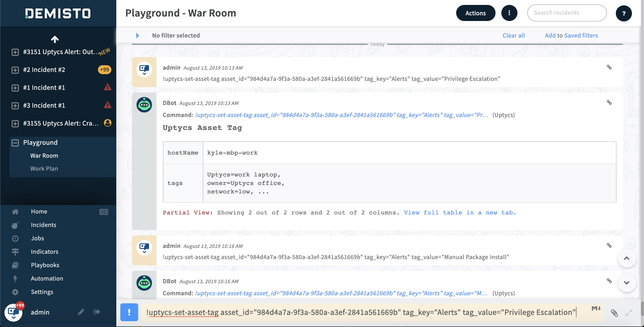Expand the #3151 Uptycs Alert incident
Screen dimensions: 644x327
tap(15, 52)
